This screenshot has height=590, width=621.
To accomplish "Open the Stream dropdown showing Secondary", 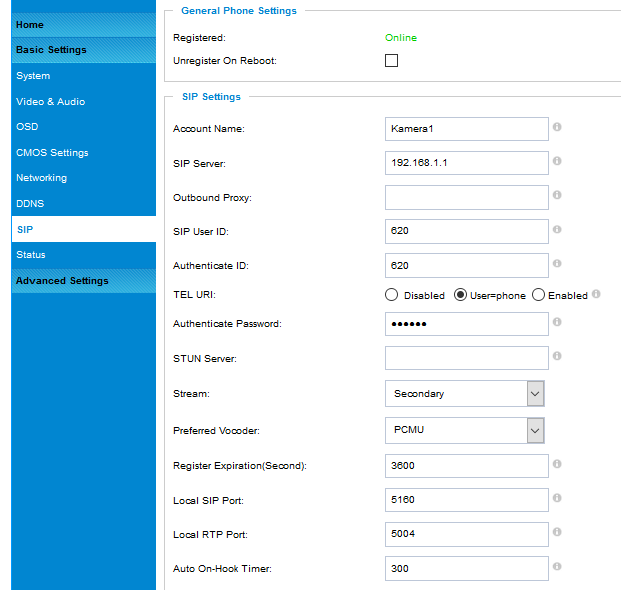I will point(465,394).
